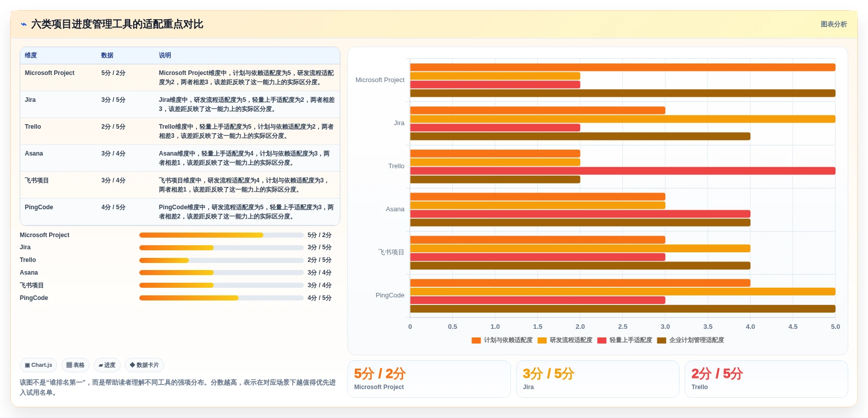This screenshot has width=868, height=418.
Task: Click the blue icon beside the page title
Action: 23,24
